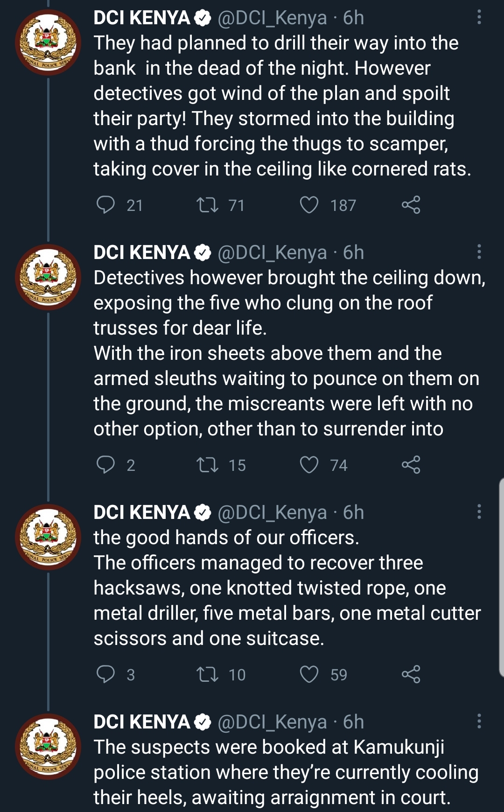Retweet the post with 15 retweets
This screenshot has width=504, height=812.
click(x=207, y=465)
